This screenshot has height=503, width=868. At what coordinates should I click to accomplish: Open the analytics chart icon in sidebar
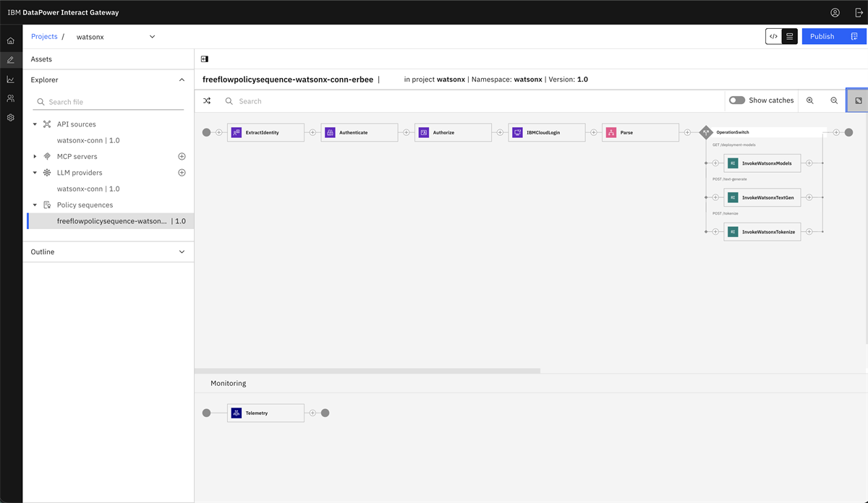[11, 79]
